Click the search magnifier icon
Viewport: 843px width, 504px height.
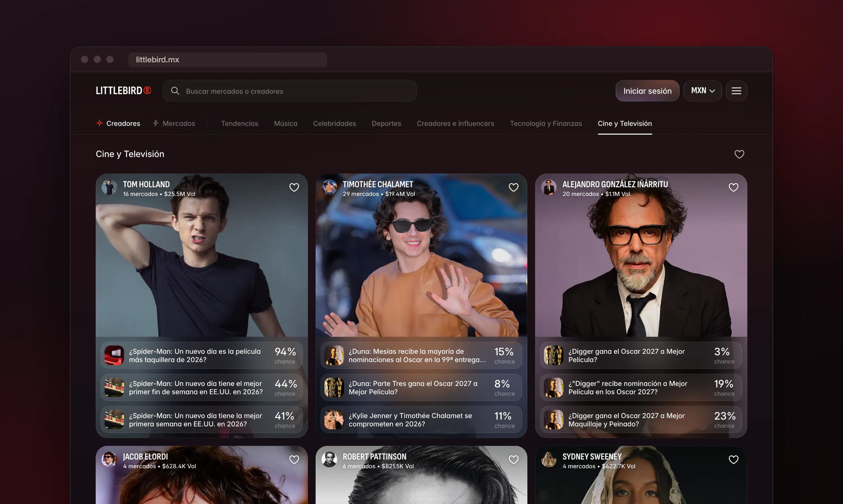pos(175,91)
